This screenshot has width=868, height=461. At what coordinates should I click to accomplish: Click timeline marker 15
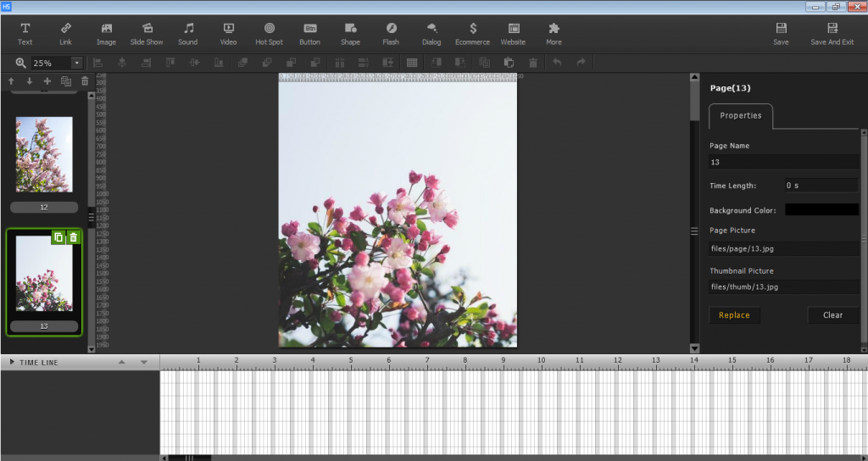coord(732,360)
